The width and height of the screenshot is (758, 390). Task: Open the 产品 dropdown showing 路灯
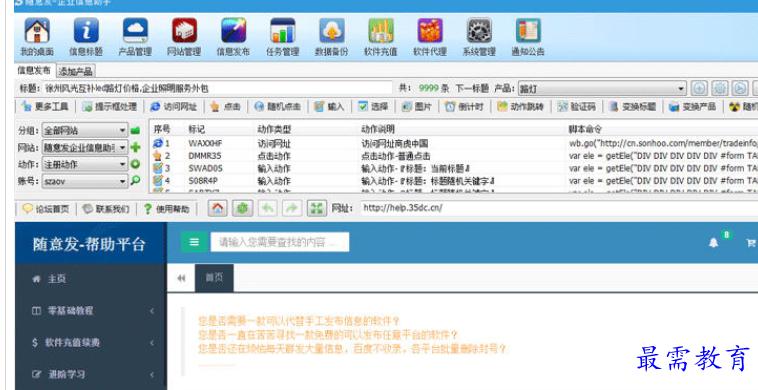[602, 88]
